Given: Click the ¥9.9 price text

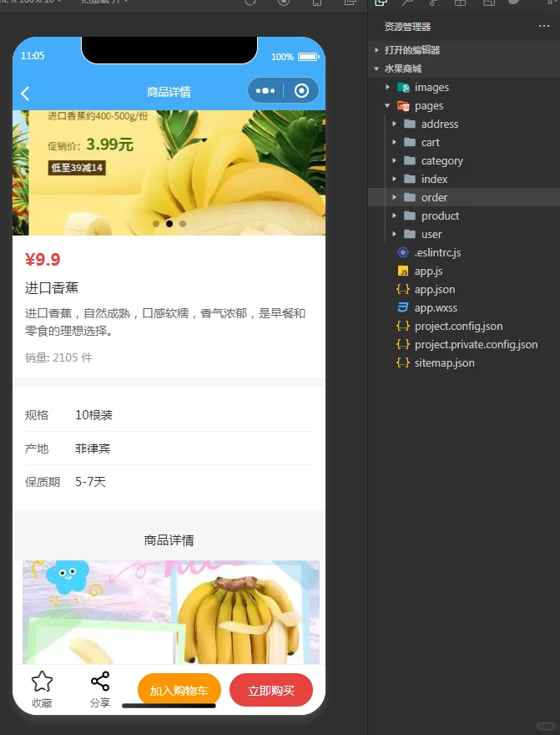Looking at the screenshot, I should pos(43,259).
